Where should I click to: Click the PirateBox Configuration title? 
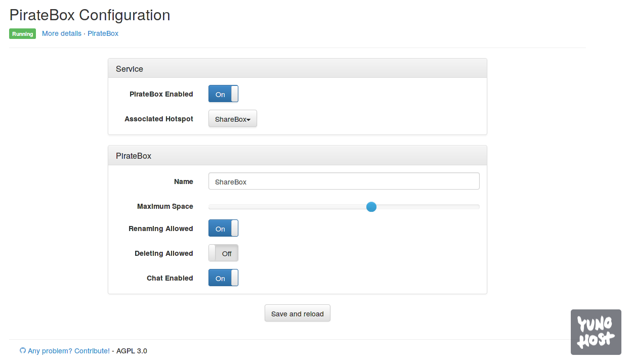pos(90,15)
